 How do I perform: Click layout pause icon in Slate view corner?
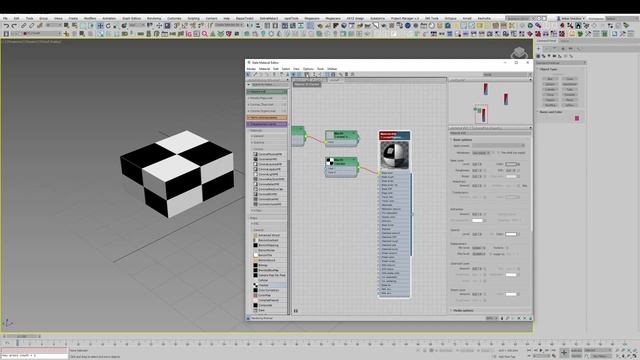296,311
